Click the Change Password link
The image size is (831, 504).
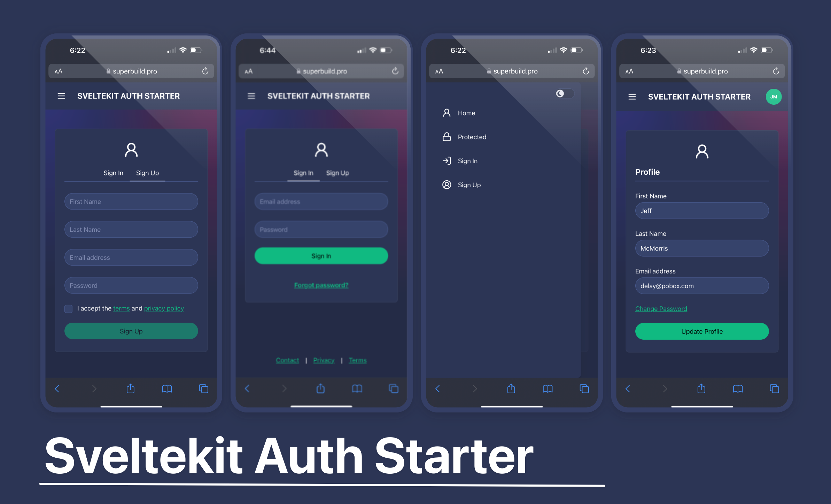click(x=661, y=308)
